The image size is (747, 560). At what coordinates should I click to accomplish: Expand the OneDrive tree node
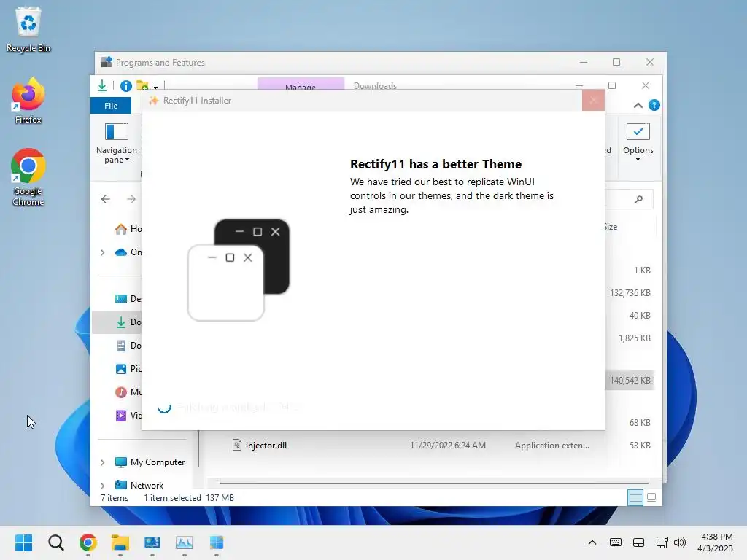tap(103, 252)
